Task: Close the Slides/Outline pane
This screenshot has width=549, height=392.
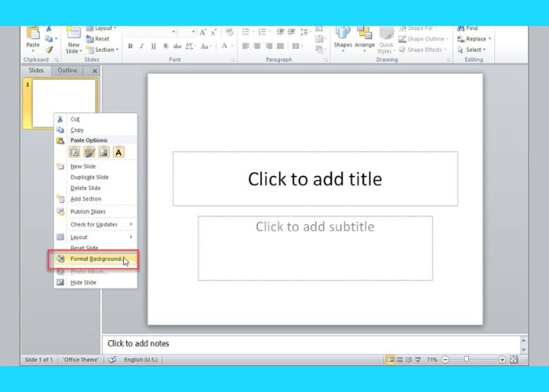Action: click(x=95, y=71)
